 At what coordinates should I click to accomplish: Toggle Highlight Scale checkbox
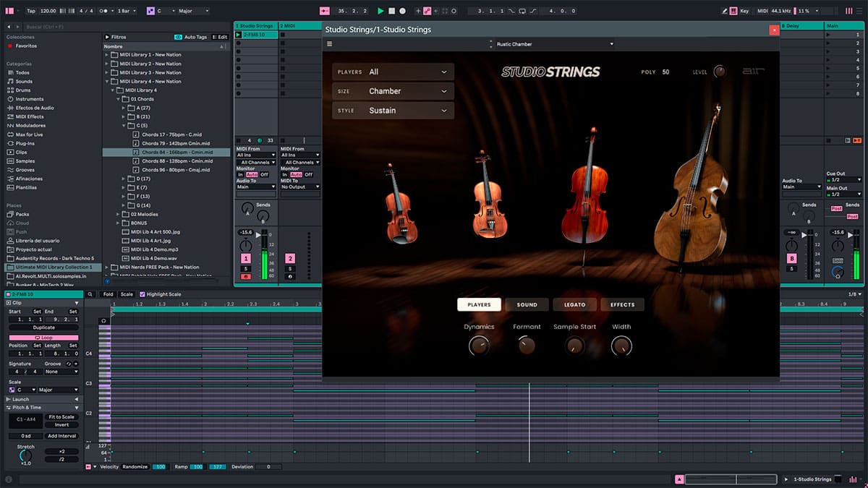[x=142, y=294]
